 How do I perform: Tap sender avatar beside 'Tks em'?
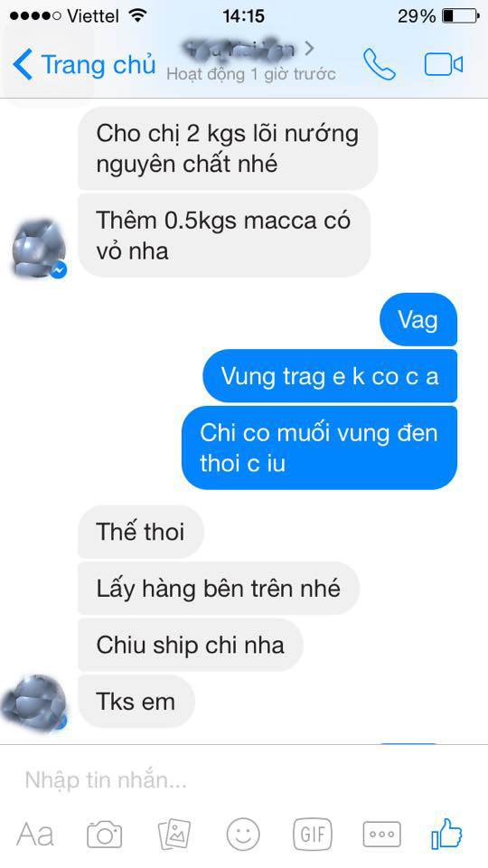pos(34,703)
